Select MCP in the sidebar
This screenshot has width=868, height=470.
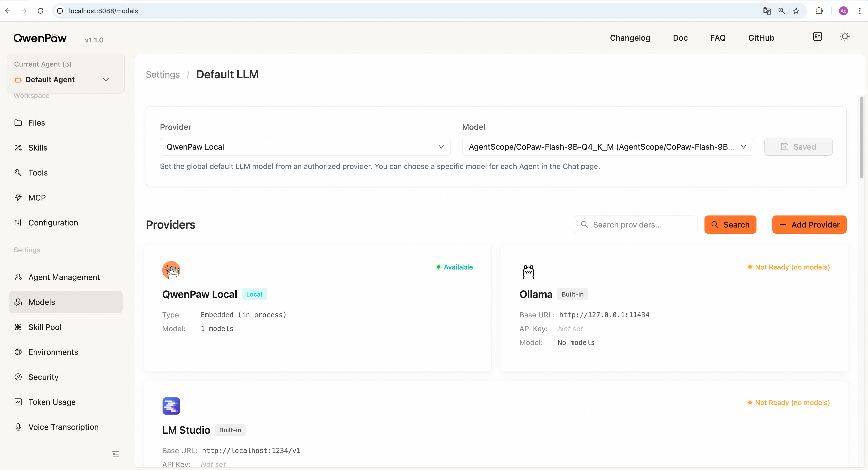tap(66, 198)
